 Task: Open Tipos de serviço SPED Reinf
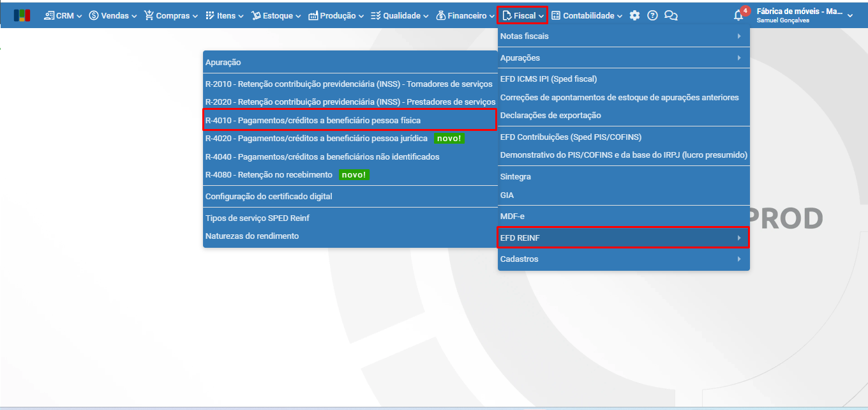point(350,218)
